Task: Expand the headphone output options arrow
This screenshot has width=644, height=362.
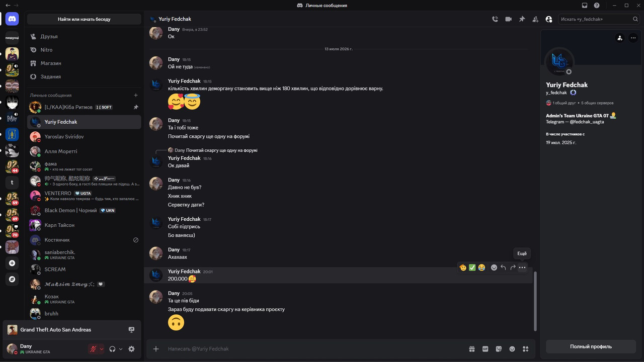Action: [121, 349]
